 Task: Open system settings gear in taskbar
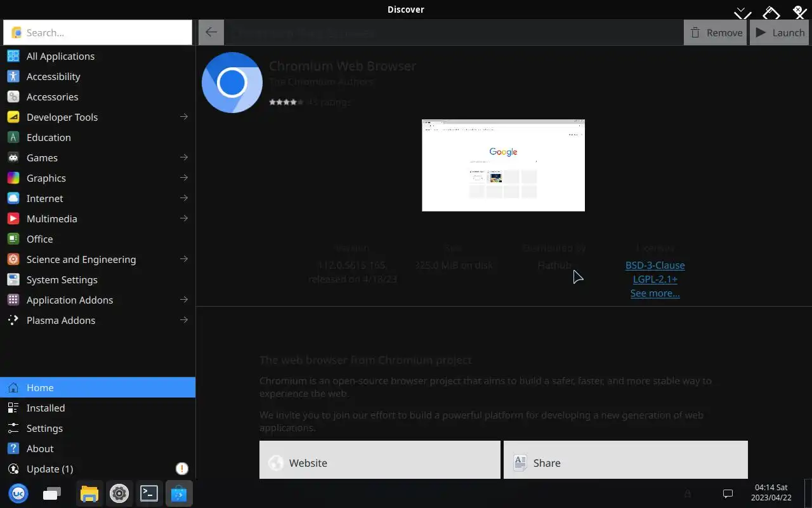pyautogui.click(x=119, y=493)
